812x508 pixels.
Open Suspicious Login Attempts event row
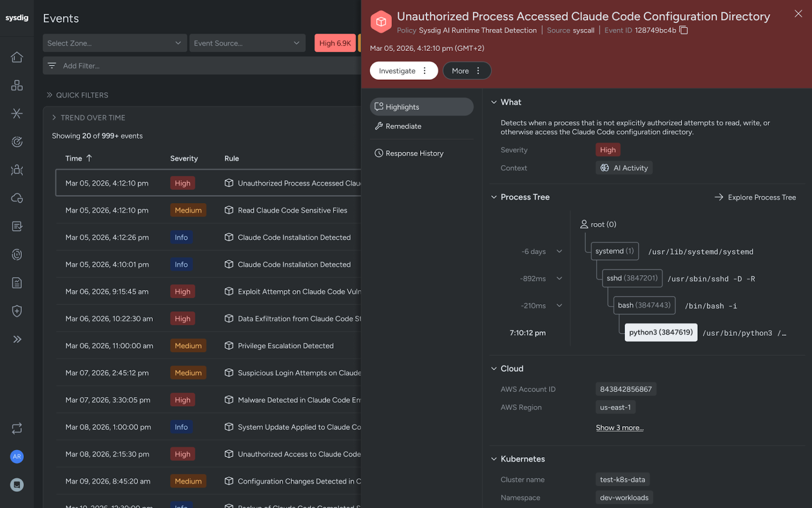coord(208,373)
